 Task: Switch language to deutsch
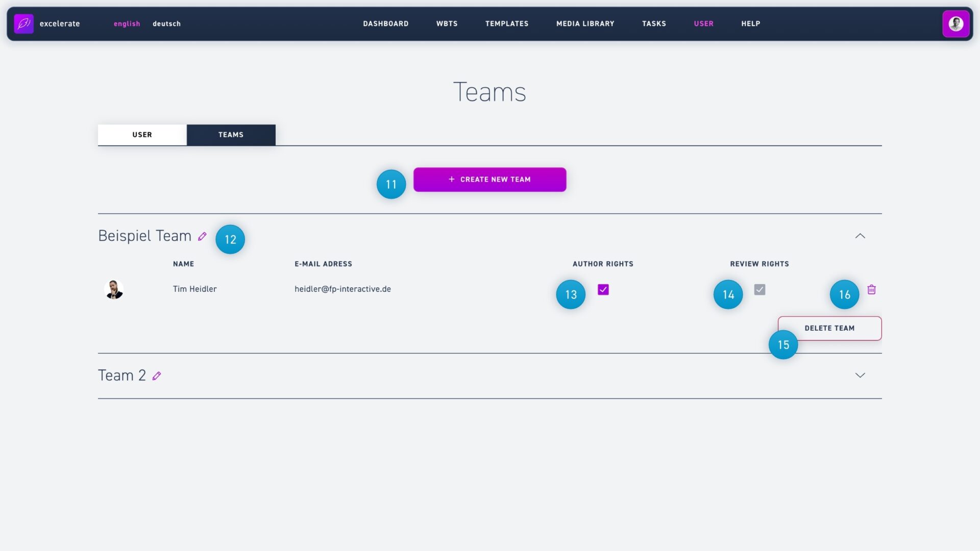[166, 23]
